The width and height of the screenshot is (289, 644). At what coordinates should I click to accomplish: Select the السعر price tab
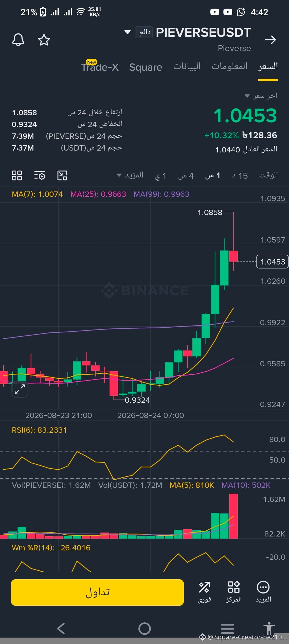[268, 67]
